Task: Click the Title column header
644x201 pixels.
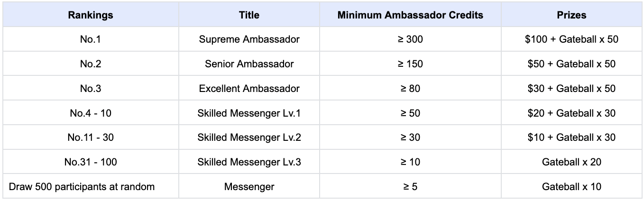Action: click(249, 15)
